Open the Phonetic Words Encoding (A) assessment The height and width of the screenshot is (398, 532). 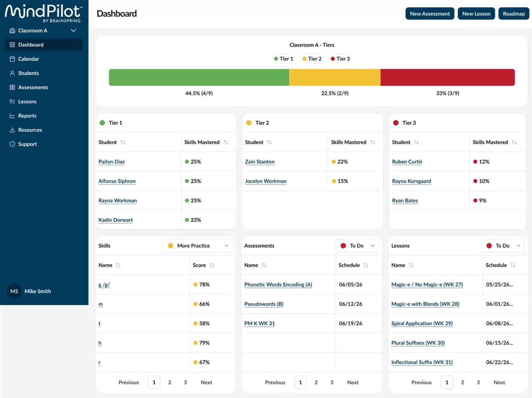point(278,285)
